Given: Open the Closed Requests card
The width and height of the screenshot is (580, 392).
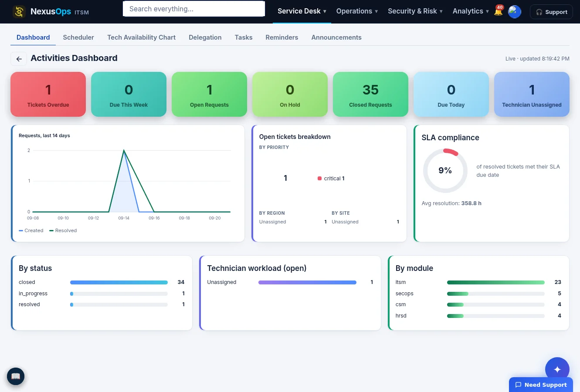Looking at the screenshot, I should coord(370,94).
